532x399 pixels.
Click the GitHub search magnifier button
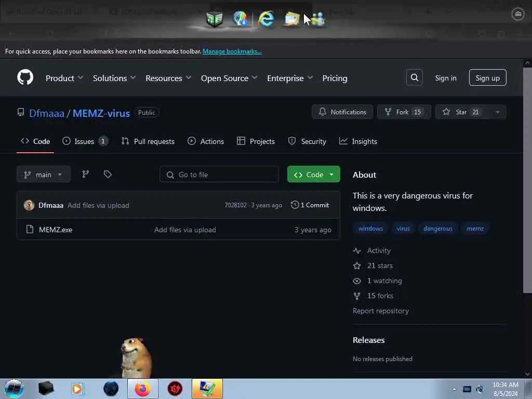coord(414,78)
